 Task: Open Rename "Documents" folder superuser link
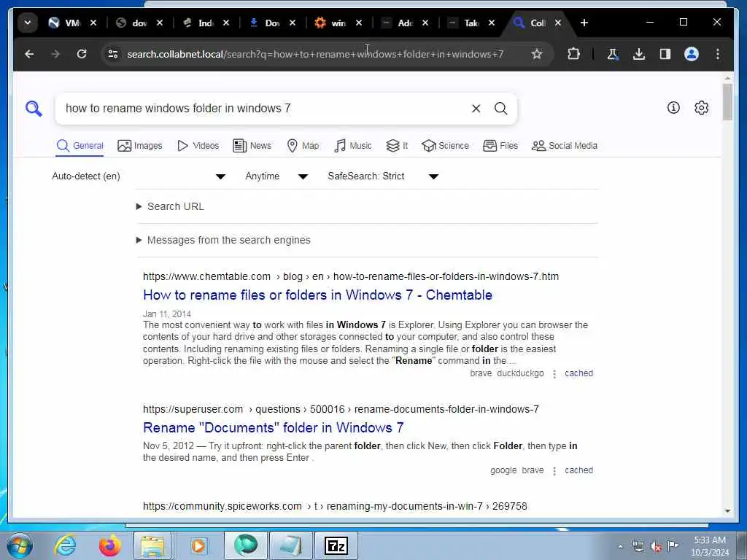pyautogui.click(x=273, y=427)
